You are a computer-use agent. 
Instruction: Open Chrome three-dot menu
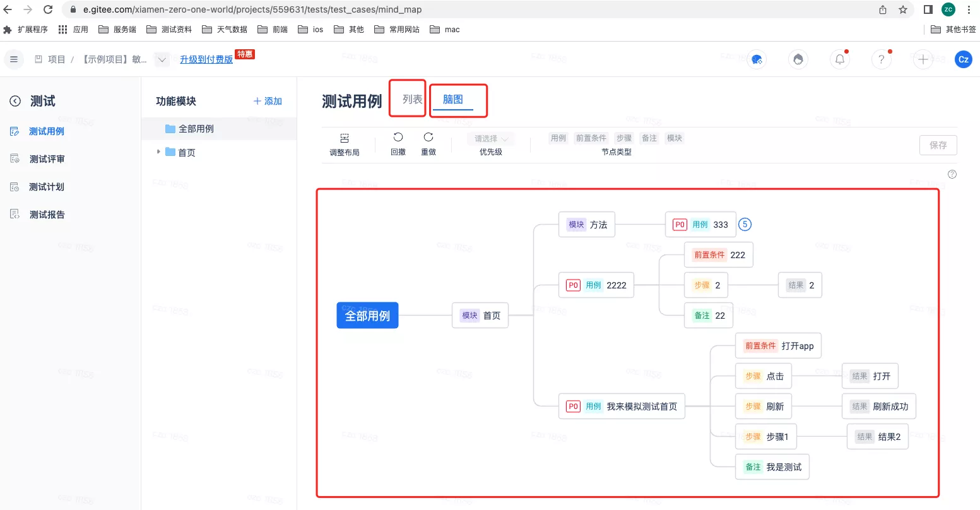point(969,9)
